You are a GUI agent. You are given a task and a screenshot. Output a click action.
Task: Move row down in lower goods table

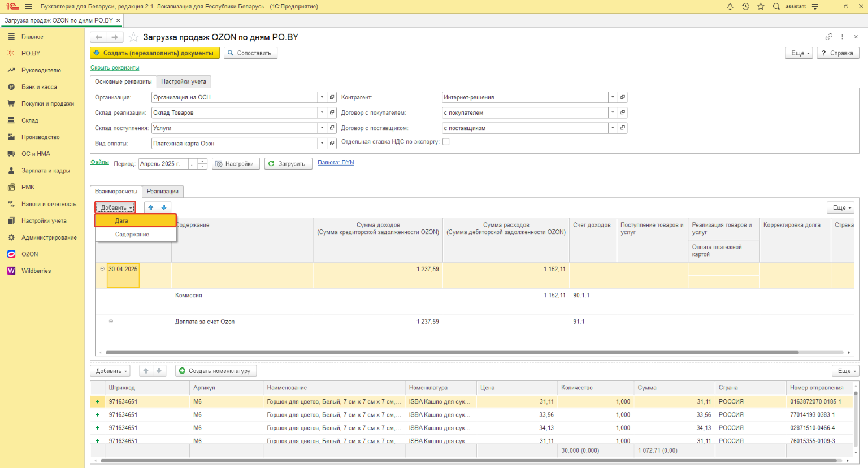point(159,371)
